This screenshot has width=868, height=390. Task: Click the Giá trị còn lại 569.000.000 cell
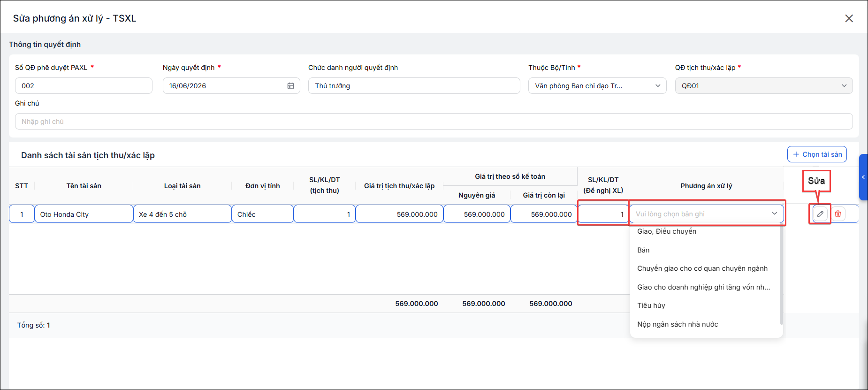point(544,214)
